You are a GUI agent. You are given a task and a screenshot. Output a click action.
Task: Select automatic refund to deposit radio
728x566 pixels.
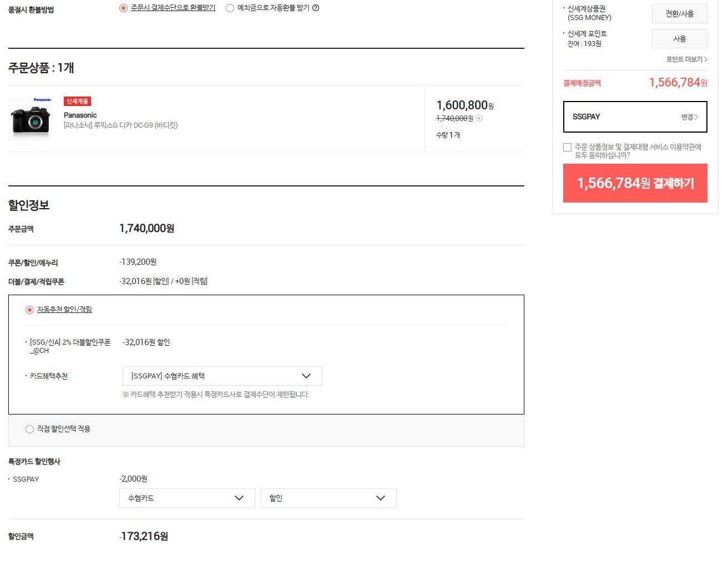pyautogui.click(x=230, y=8)
